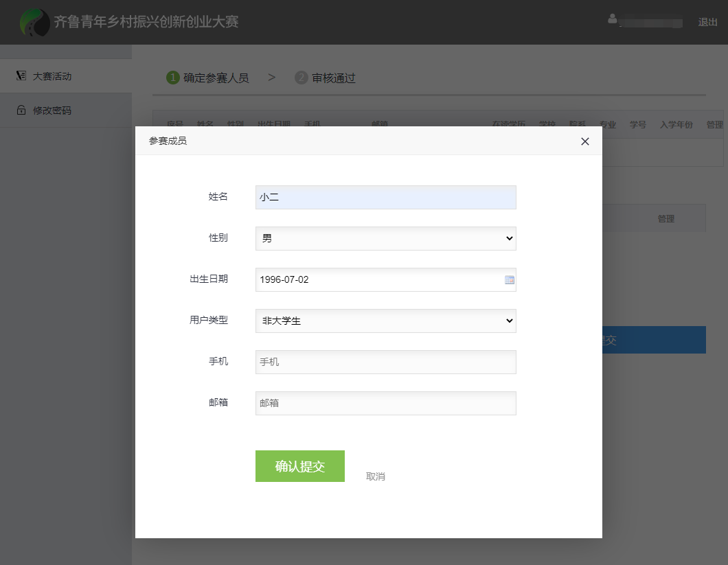Click the 取消 link
The height and width of the screenshot is (565, 728).
(x=376, y=476)
